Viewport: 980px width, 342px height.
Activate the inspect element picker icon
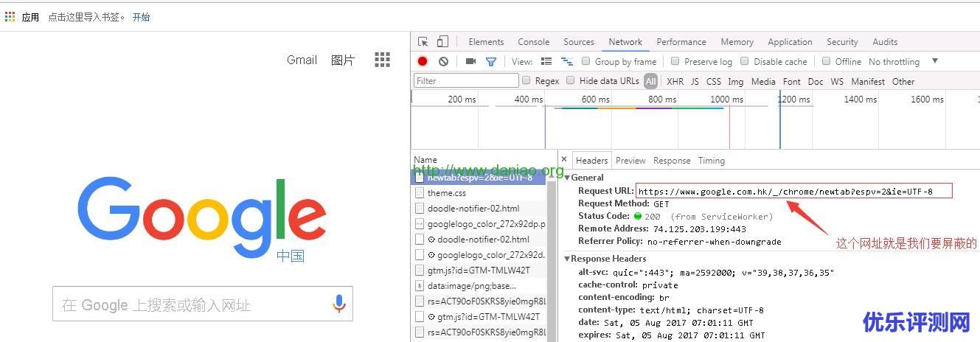pos(423,42)
